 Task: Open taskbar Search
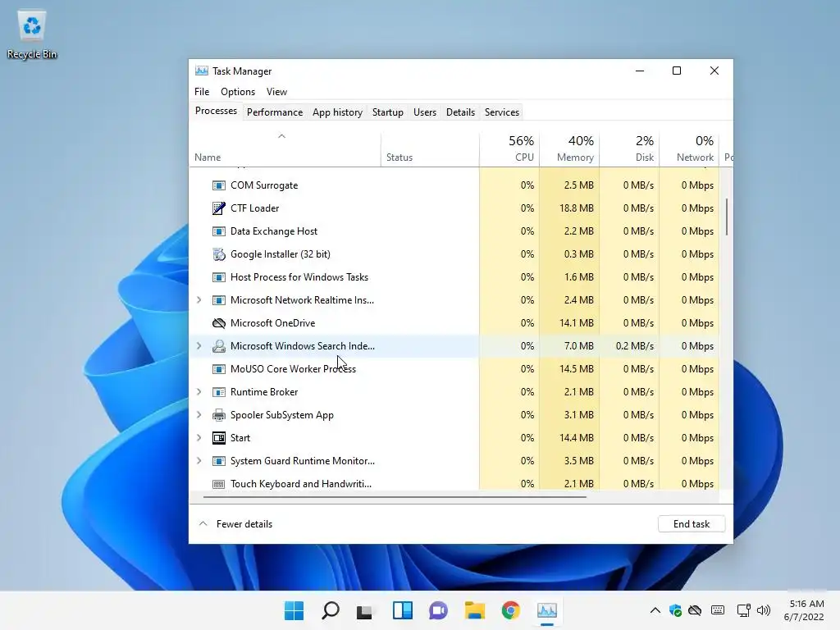pos(330,610)
